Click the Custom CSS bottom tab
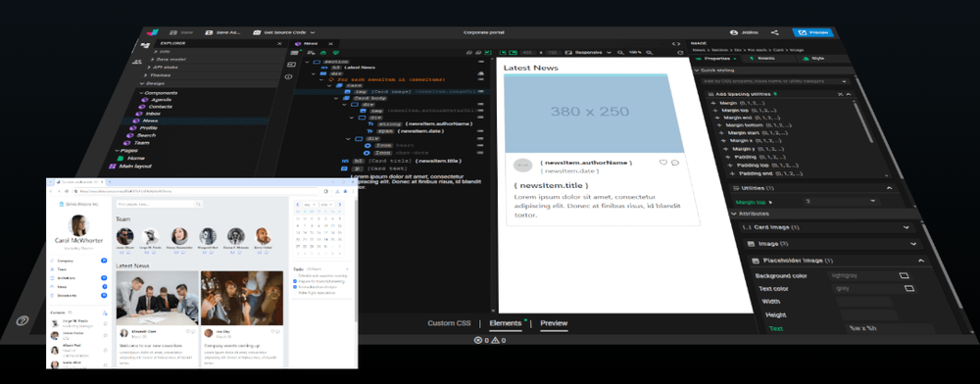Image resolution: width=980 pixels, height=384 pixels. 449,323
